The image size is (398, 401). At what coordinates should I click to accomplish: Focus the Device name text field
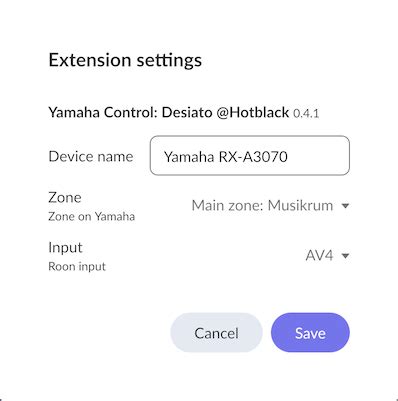(x=250, y=155)
